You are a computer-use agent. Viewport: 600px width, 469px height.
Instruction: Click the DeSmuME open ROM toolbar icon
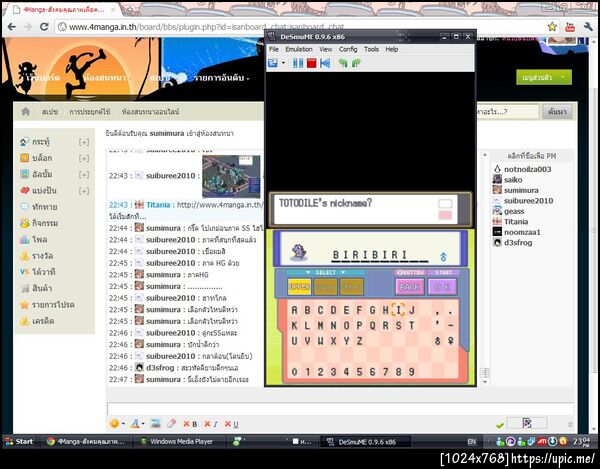[x=273, y=63]
